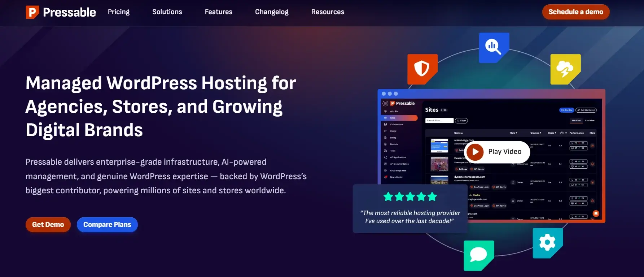This screenshot has width=644, height=277.
Task: Switch to List View tab in preview
Action: [x=576, y=121]
